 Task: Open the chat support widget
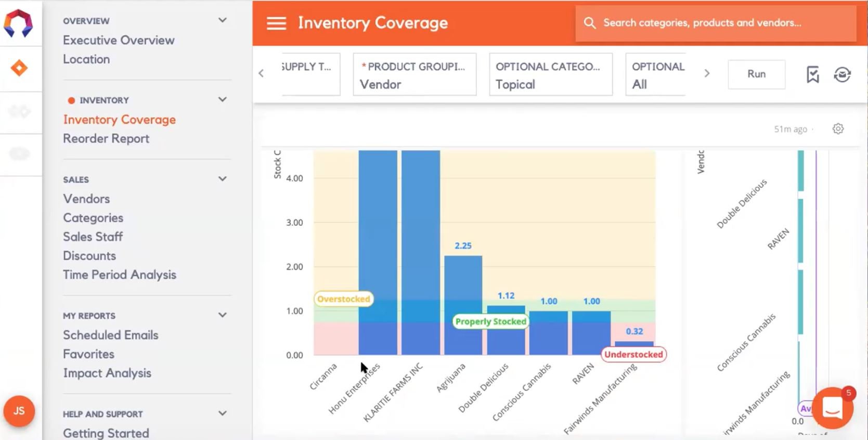[832, 408]
